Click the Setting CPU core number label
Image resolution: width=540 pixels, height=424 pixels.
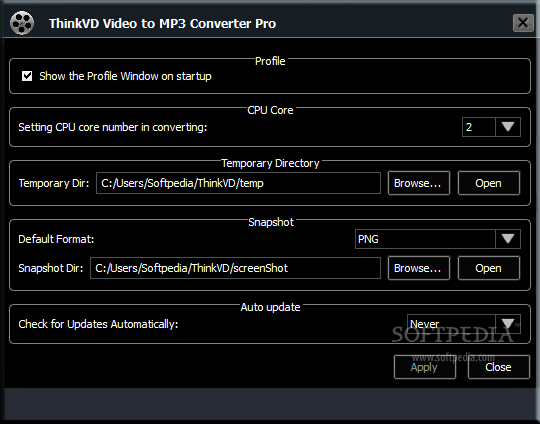pos(113,127)
